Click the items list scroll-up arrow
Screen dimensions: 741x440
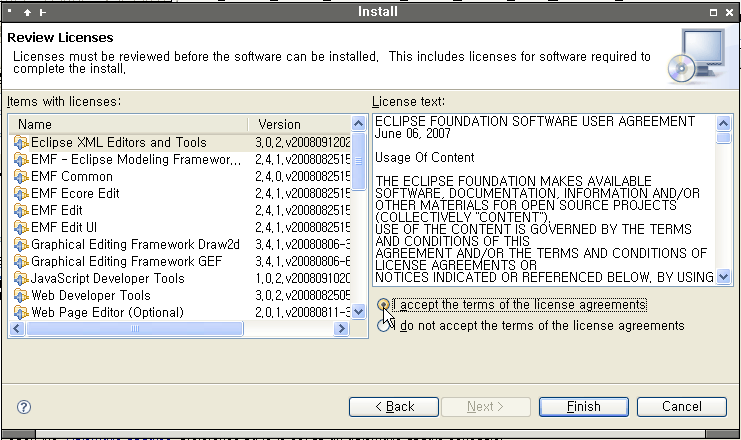[359, 124]
